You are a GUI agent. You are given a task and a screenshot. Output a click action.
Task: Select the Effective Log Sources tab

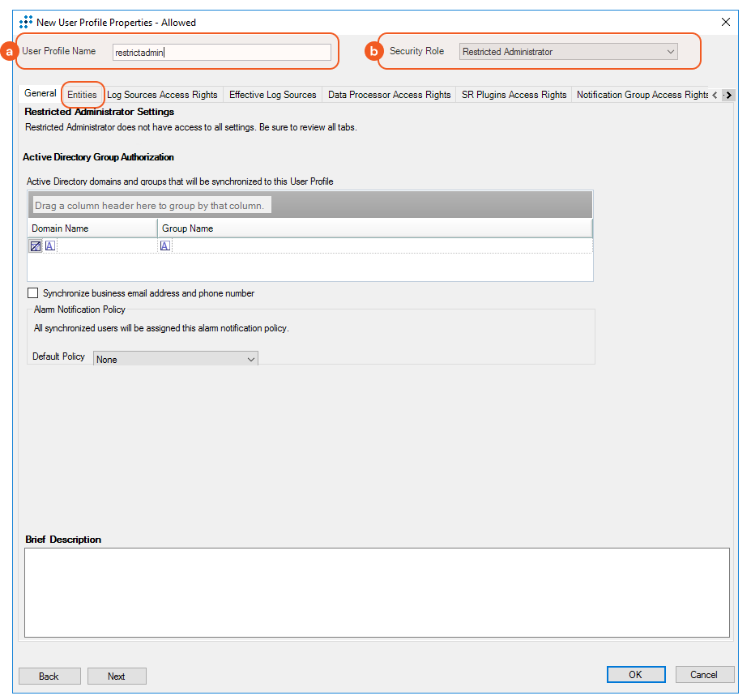272,95
